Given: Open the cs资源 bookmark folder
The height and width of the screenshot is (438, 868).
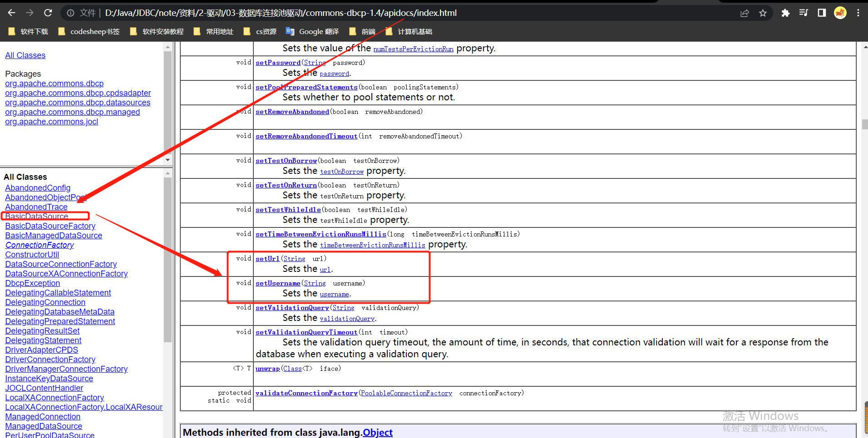Looking at the screenshot, I should pos(260,31).
